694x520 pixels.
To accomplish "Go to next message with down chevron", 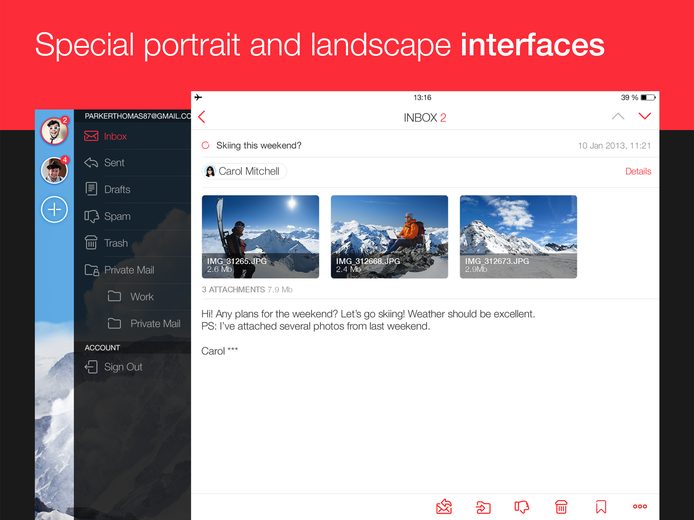I will 645,116.
